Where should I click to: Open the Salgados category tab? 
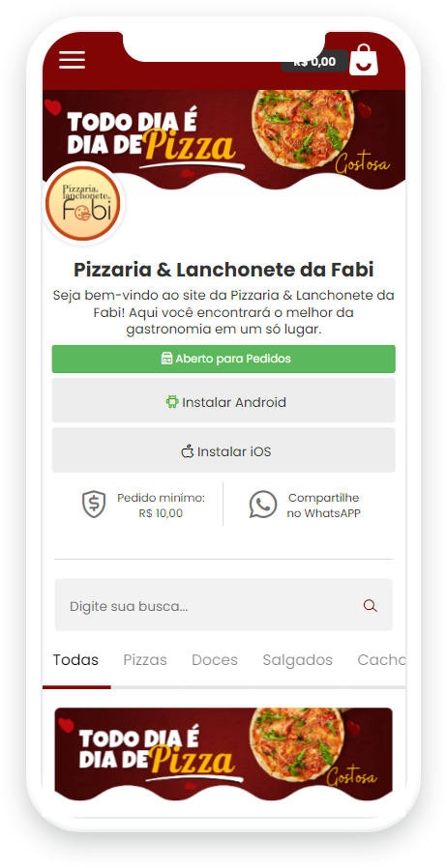[x=297, y=660]
